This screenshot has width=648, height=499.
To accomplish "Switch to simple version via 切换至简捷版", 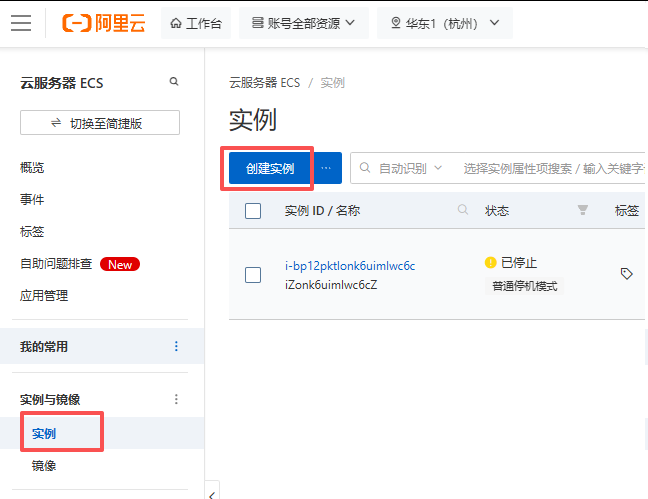I will point(100,123).
